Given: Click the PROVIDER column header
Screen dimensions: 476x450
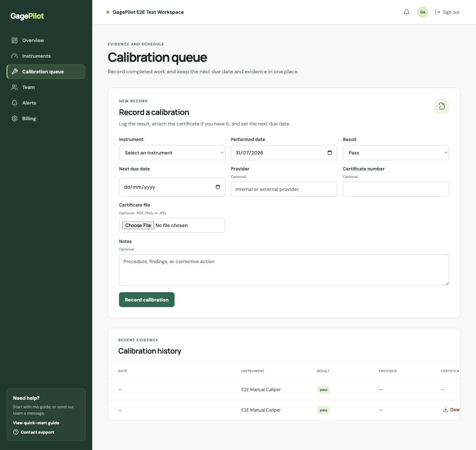Looking at the screenshot, I should [387, 371].
